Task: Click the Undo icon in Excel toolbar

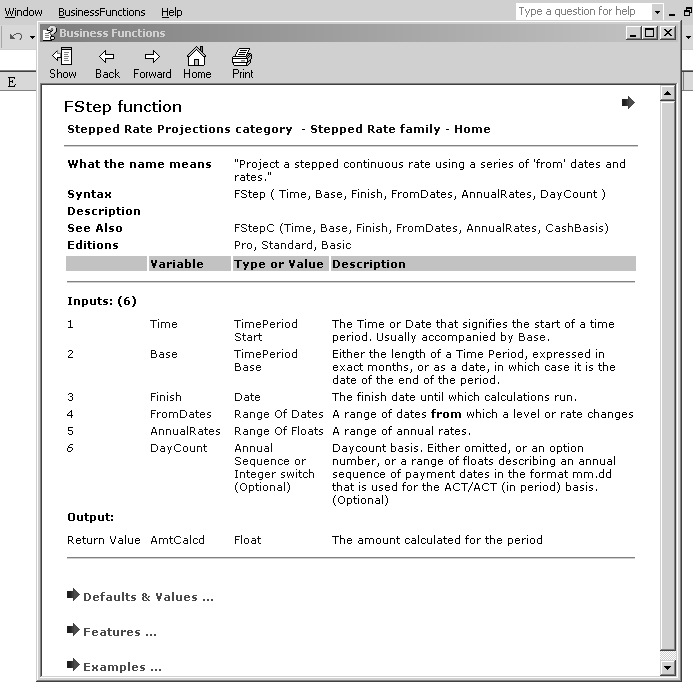Action: tap(16, 37)
